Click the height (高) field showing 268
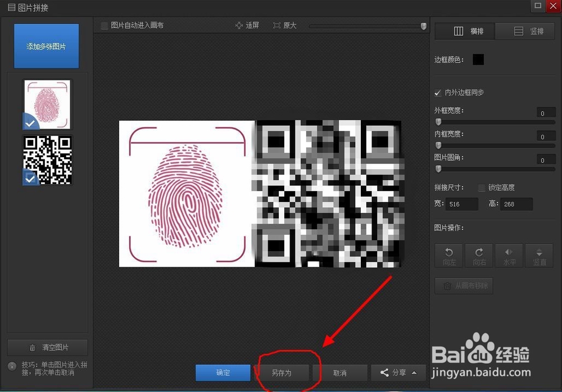 point(516,204)
